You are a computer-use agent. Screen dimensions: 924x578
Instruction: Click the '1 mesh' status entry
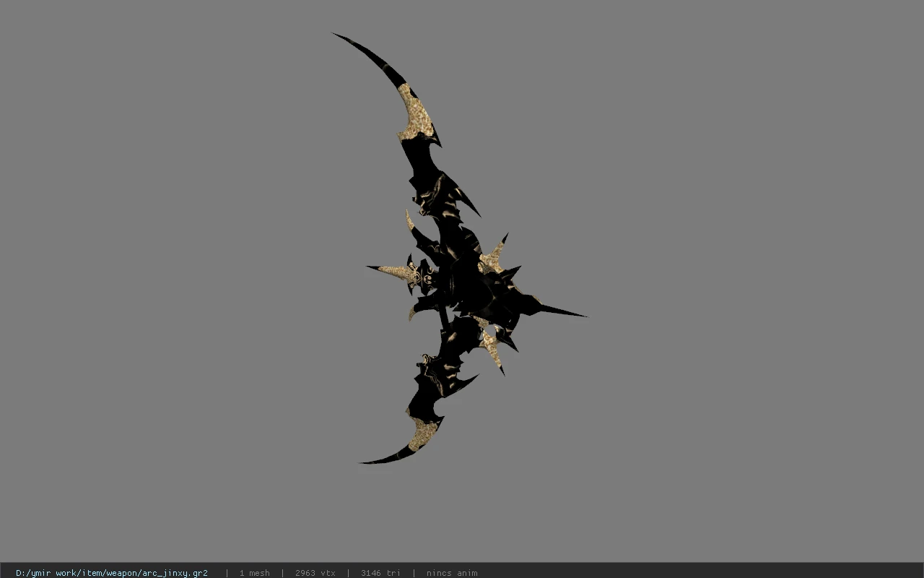click(x=255, y=573)
